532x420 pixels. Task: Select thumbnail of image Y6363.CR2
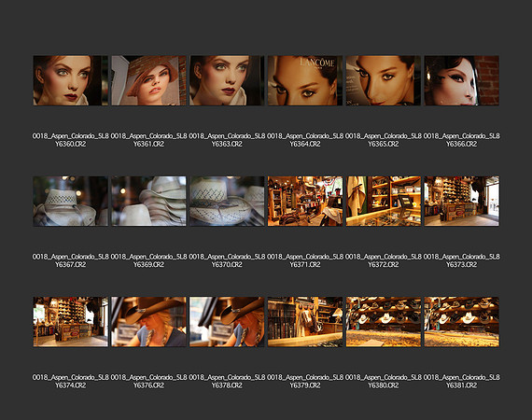227,80
